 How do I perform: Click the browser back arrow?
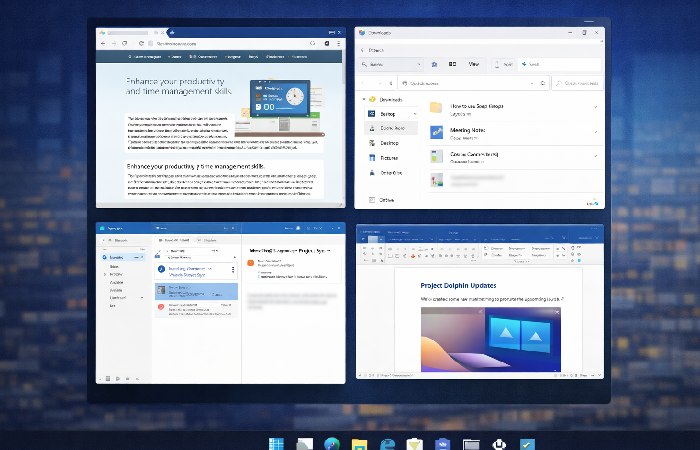pyautogui.click(x=103, y=43)
